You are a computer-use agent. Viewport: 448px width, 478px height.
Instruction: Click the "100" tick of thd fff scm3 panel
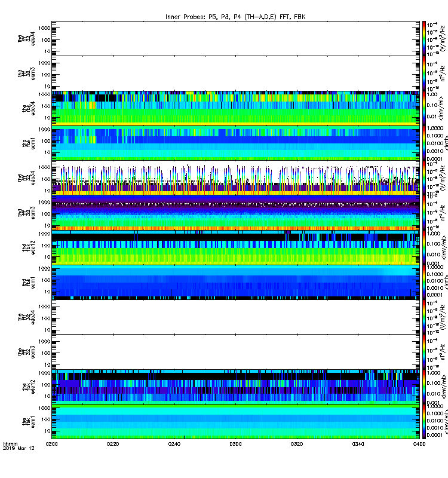tap(46, 214)
